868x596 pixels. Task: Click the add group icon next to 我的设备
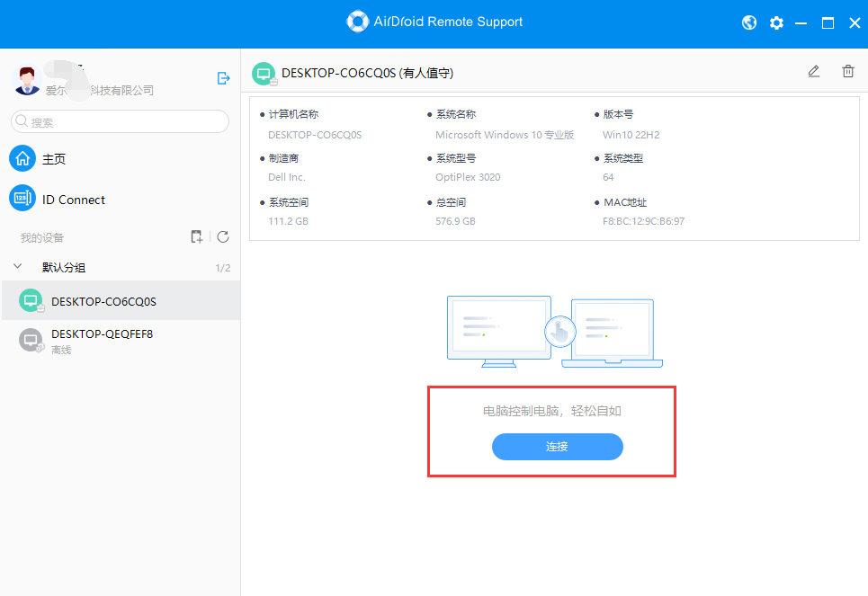click(196, 236)
